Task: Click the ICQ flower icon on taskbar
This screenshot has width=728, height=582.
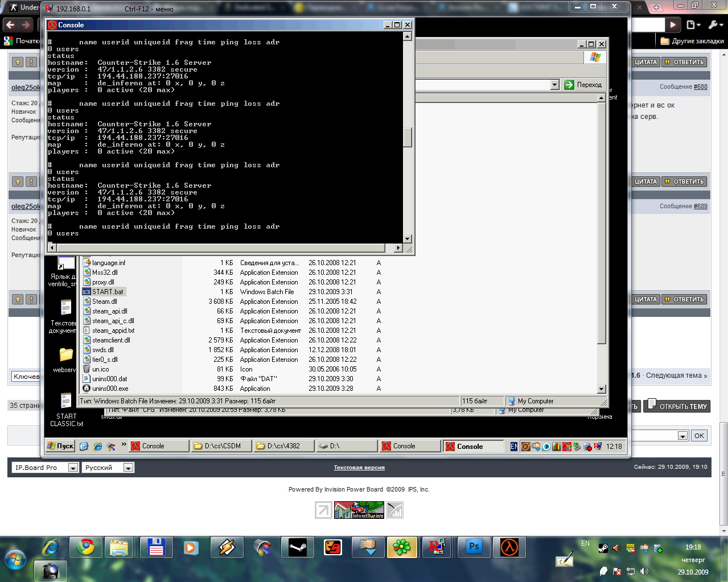Action: click(x=402, y=547)
